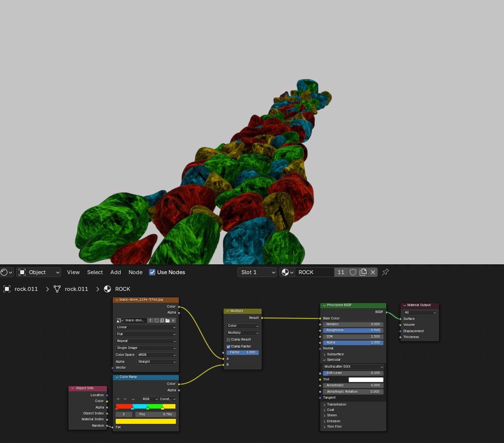This screenshot has width=504, height=443.
Task: Remove a color stop with minus icon
Action: pos(125,399)
